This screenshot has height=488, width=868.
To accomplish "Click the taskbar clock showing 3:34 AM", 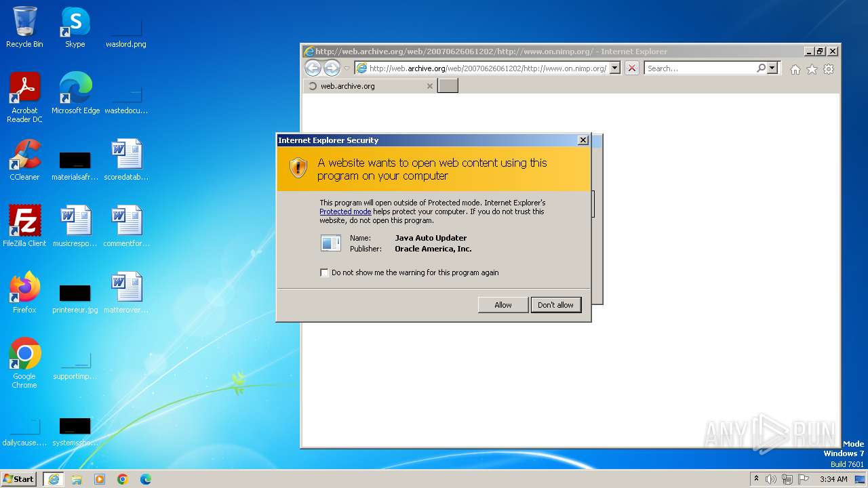I will [x=833, y=479].
